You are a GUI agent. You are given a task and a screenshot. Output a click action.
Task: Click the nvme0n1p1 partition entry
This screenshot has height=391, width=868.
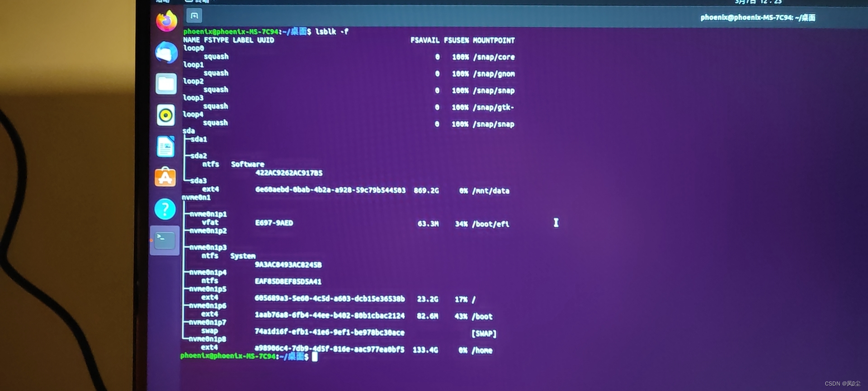click(x=208, y=214)
